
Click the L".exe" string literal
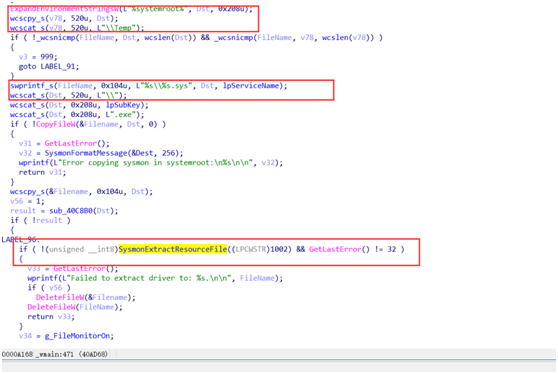pyautogui.click(x=123, y=115)
